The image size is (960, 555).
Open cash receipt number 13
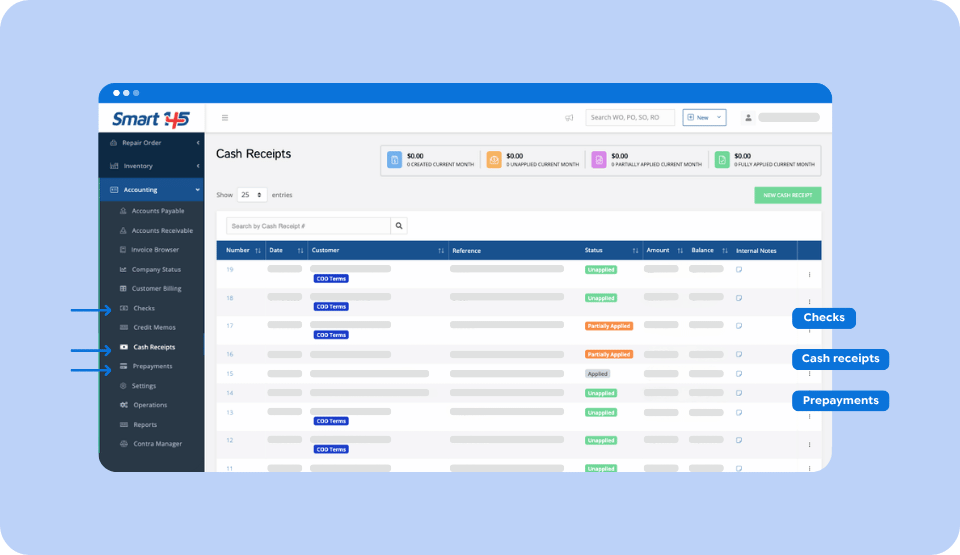click(230, 413)
